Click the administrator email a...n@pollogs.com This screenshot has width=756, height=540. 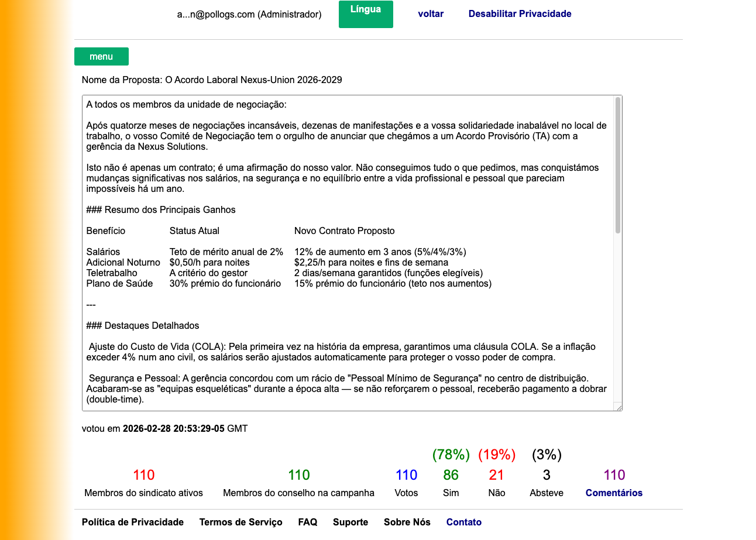(x=249, y=14)
